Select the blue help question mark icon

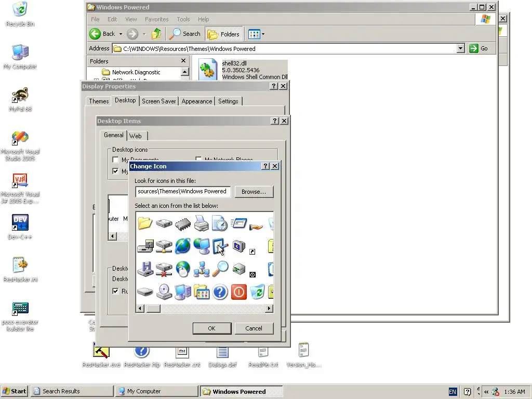coord(220,292)
